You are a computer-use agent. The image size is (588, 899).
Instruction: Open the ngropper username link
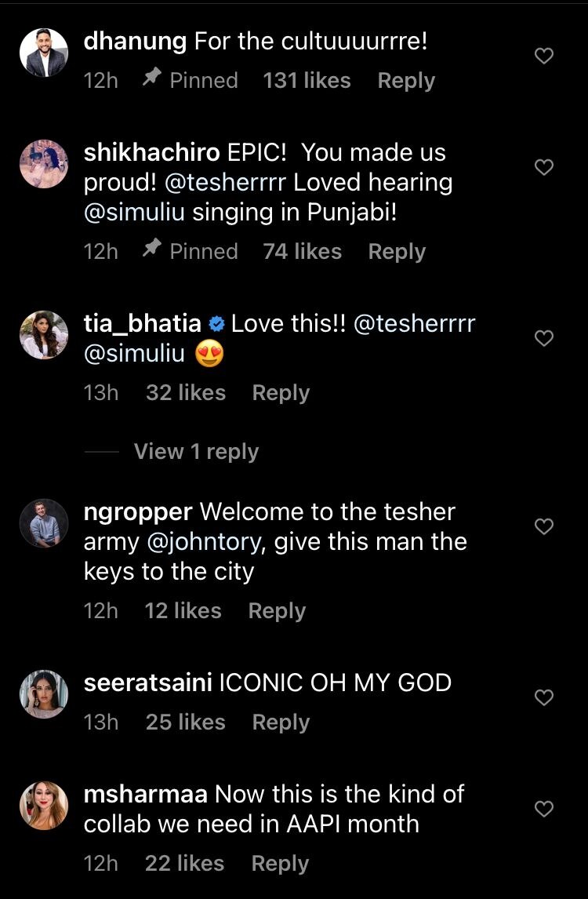pos(138,512)
